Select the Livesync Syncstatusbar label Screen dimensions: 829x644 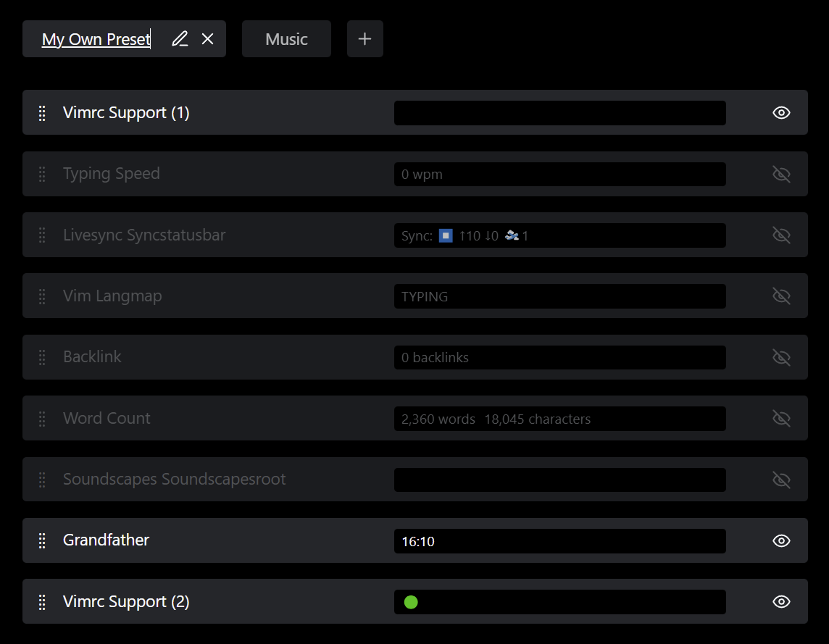tap(144, 235)
